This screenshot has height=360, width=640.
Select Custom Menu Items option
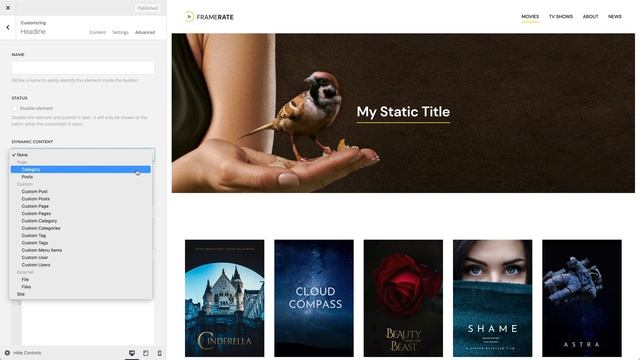click(x=80, y=250)
